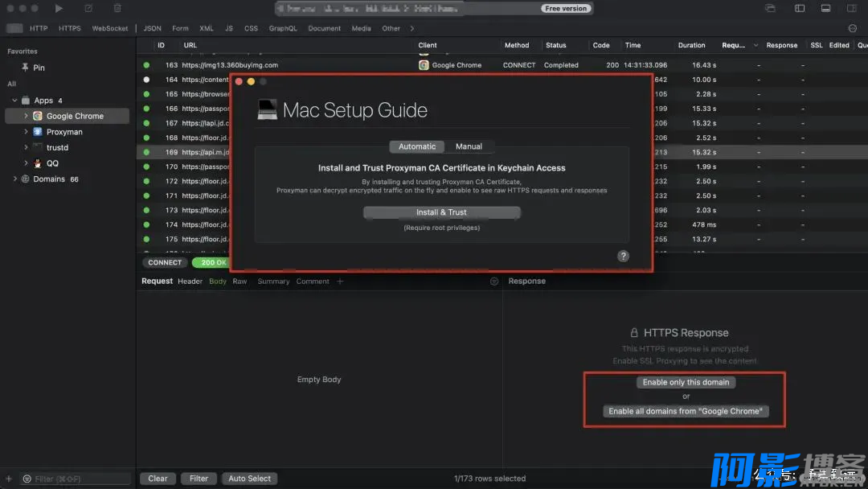Click the laptop icon in Mac Setup Guide
The width and height of the screenshot is (868, 489).
267,109
